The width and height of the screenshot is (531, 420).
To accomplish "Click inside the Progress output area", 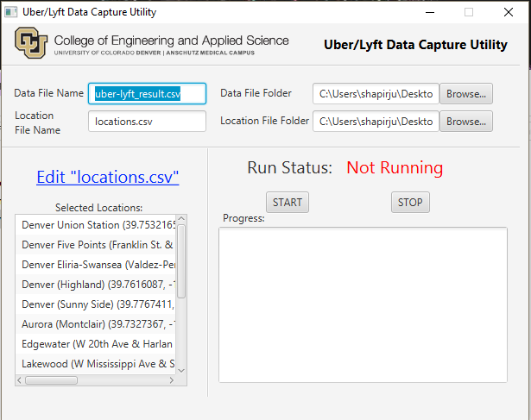I will [363, 304].
